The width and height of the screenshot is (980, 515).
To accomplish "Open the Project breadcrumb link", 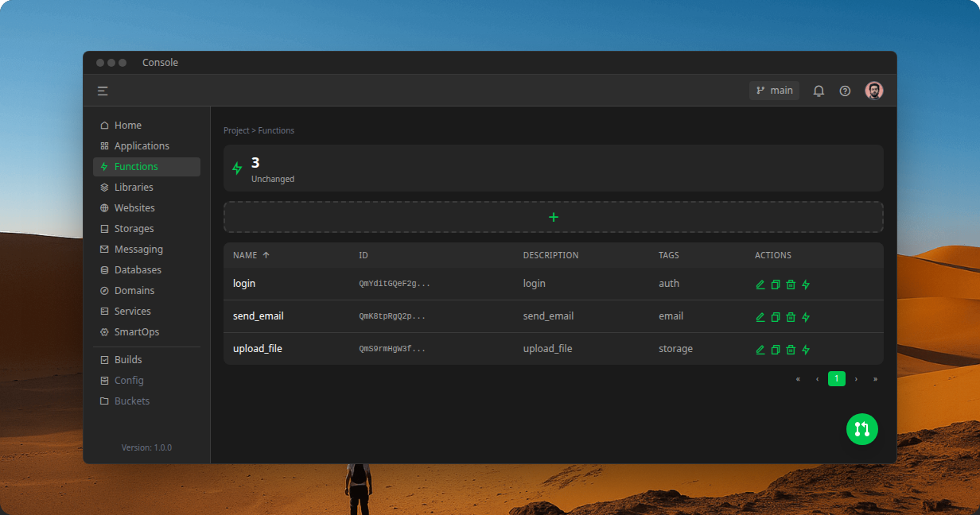I will point(236,130).
